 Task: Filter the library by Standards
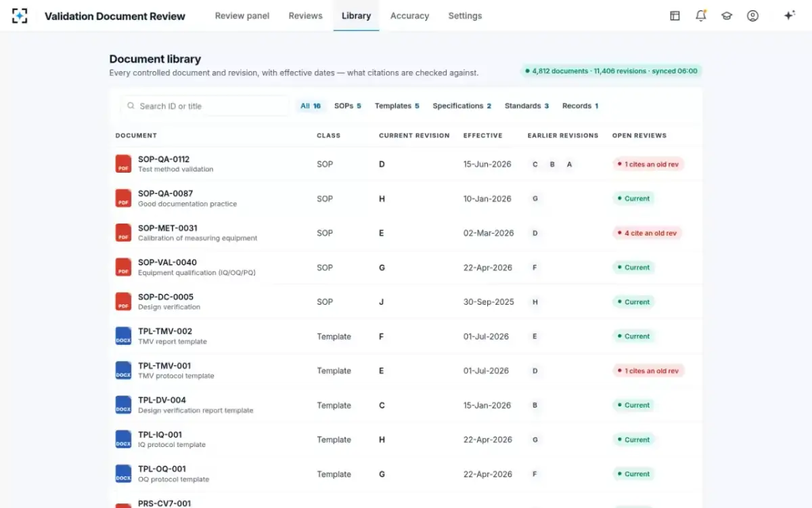click(527, 106)
